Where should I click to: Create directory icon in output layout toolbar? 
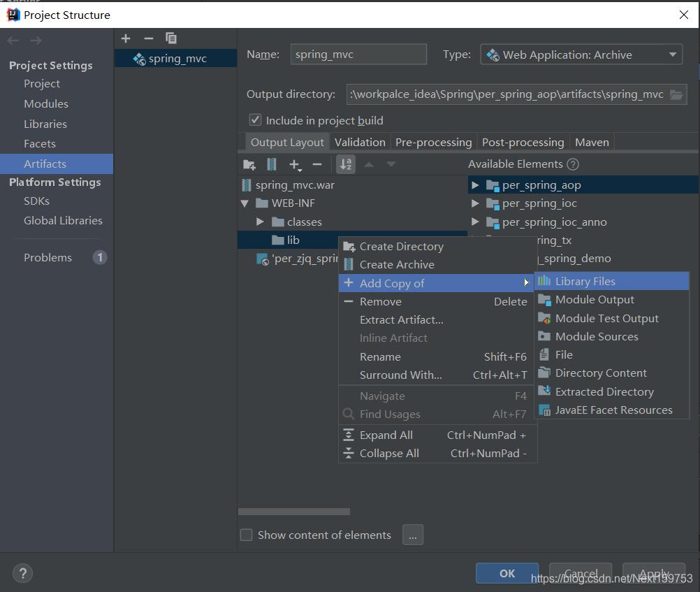pos(249,164)
